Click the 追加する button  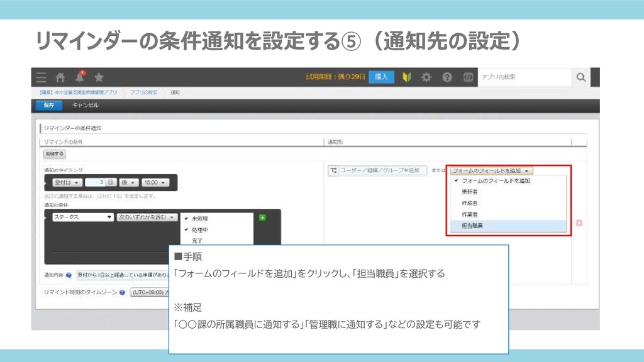pyautogui.click(x=55, y=154)
